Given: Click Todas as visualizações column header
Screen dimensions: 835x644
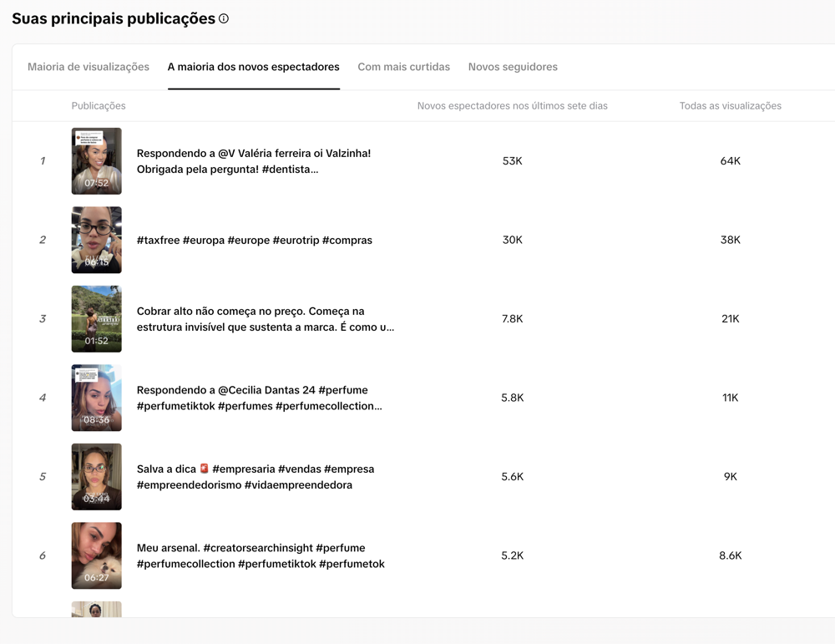Looking at the screenshot, I should [x=730, y=105].
